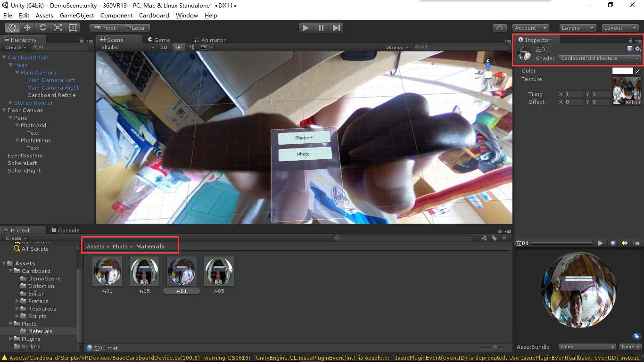Image resolution: width=644 pixels, height=362 pixels.
Task: Select the 左05 material thumbnail
Action: coord(219,271)
